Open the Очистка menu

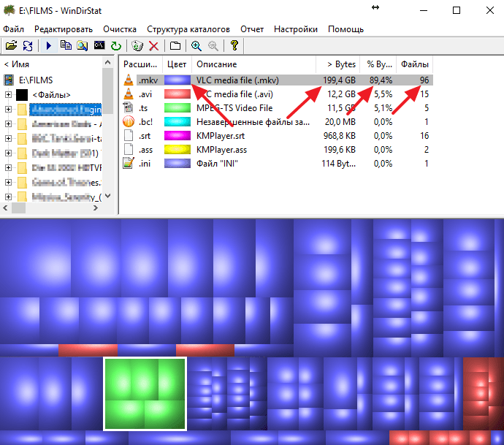pos(120,29)
